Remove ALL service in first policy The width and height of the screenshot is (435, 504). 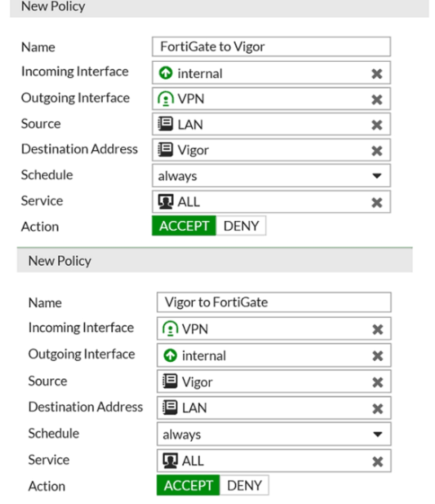(x=376, y=202)
